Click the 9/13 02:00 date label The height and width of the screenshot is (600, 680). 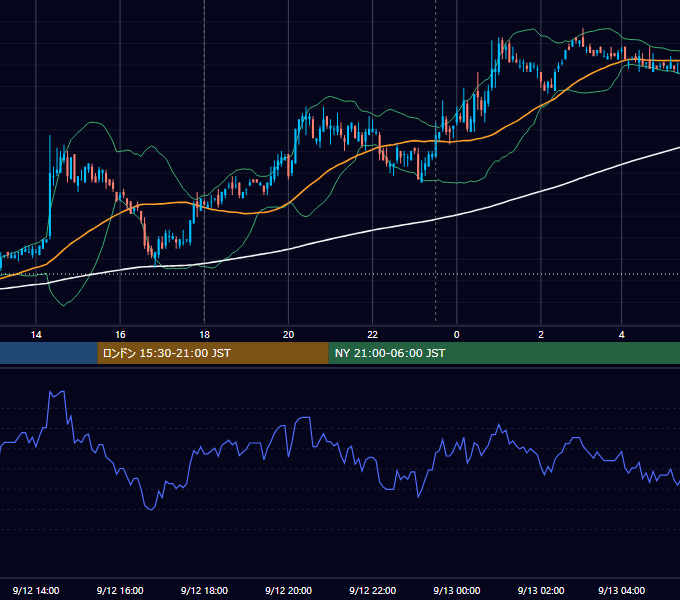coord(541,590)
